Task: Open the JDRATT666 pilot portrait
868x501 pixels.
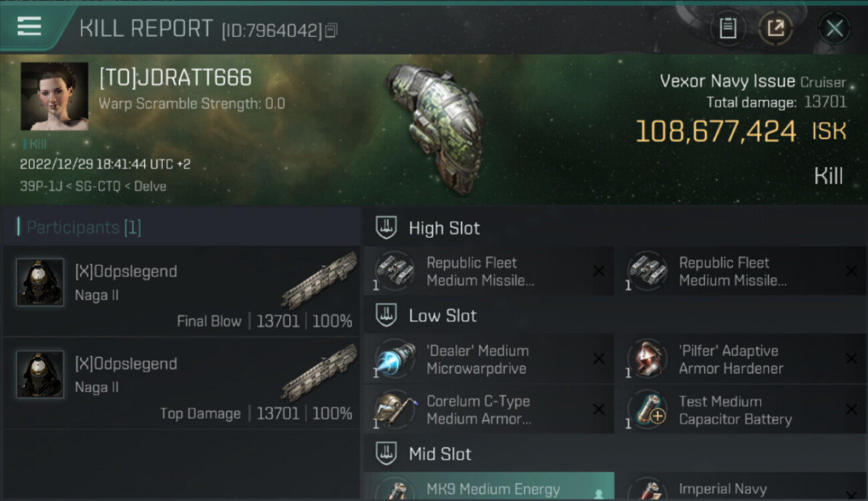Action: point(55,96)
